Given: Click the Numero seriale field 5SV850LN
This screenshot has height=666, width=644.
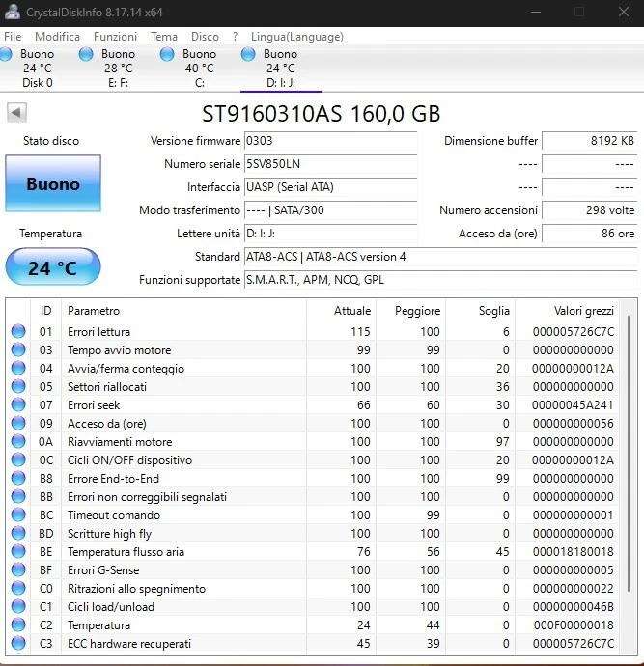Looking at the screenshot, I should tap(330, 164).
